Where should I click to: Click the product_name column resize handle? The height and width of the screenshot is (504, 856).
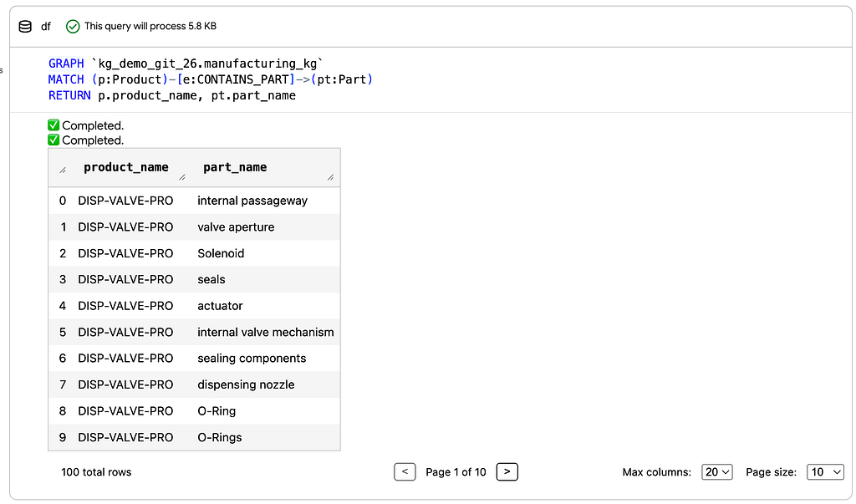182,177
